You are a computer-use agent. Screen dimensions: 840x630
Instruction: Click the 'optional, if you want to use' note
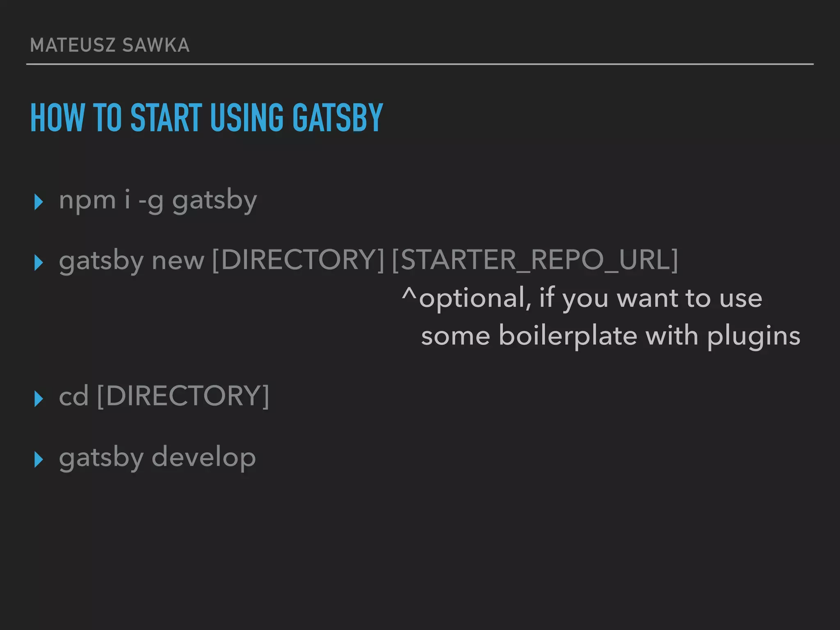click(x=591, y=298)
